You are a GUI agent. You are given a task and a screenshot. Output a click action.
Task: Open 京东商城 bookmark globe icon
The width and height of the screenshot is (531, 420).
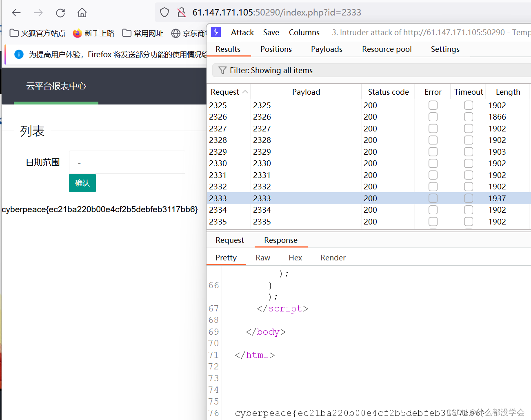click(176, 33)
